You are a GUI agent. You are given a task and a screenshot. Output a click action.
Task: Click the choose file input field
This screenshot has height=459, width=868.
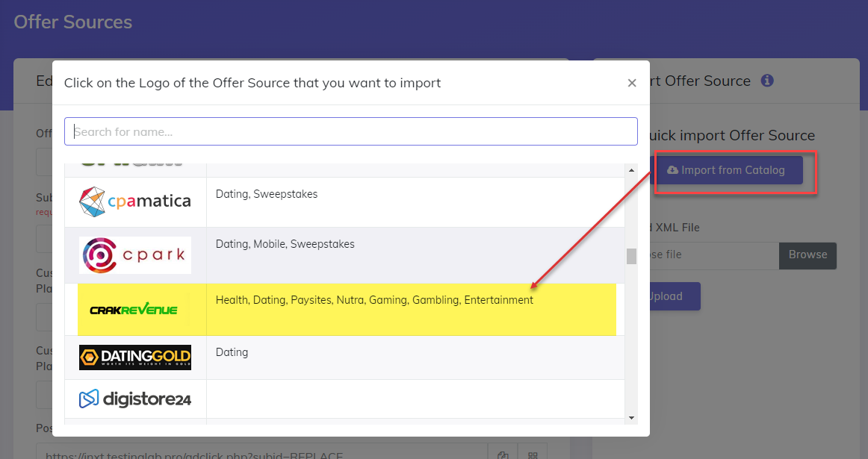point(710,255)
